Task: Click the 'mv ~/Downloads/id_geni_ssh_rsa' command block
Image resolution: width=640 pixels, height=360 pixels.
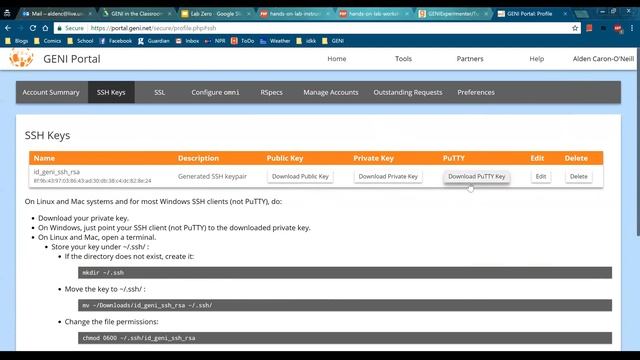Action: point(345,305)
